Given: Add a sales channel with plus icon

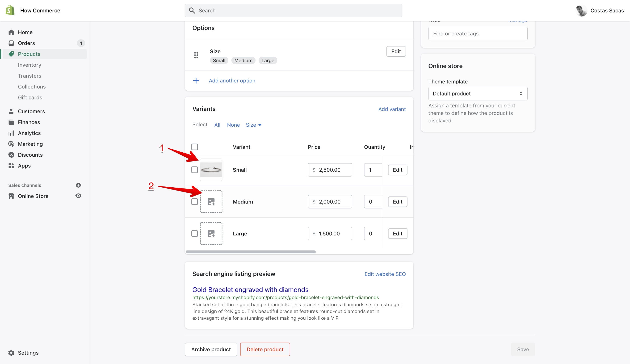Looking at the screenshot, I should [78, 185].
